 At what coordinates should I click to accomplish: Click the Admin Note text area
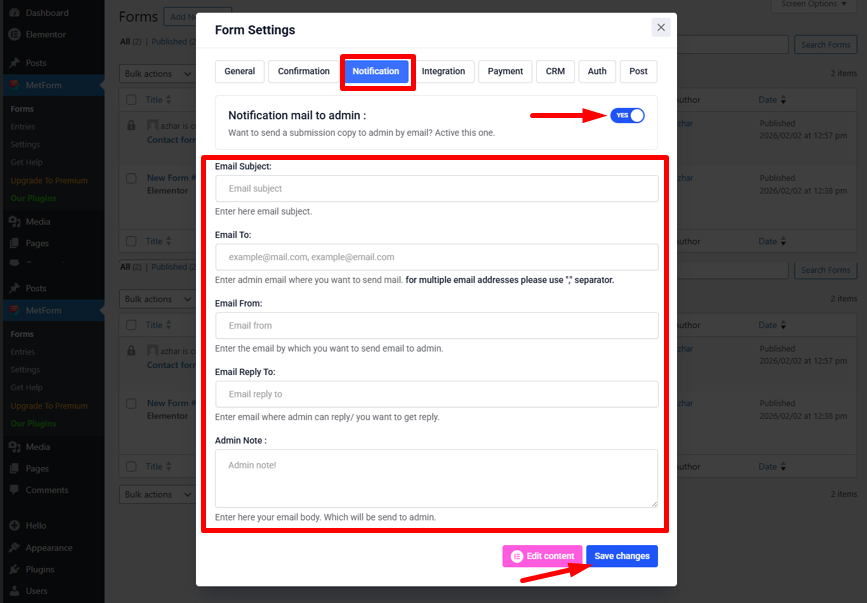(x=436, y=477)
